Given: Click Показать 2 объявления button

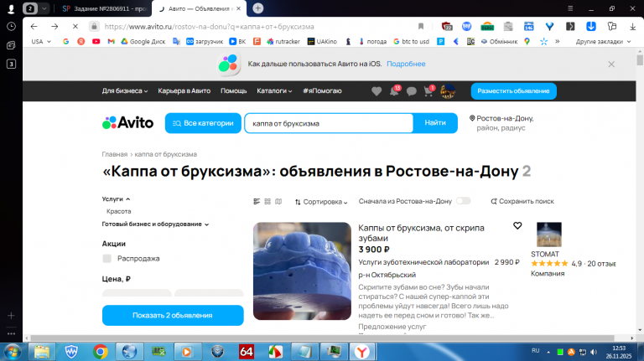Looking at the screenshot, I should tap(173, 316).
